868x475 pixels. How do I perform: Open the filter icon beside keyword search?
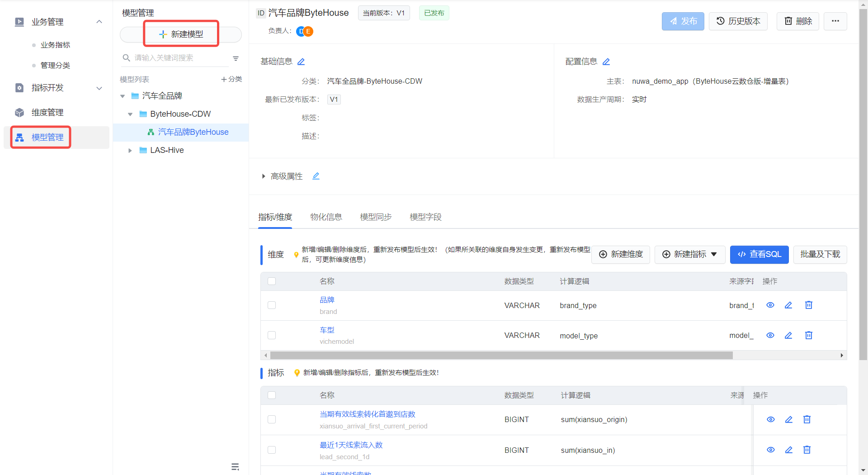[x=236, y=58]
